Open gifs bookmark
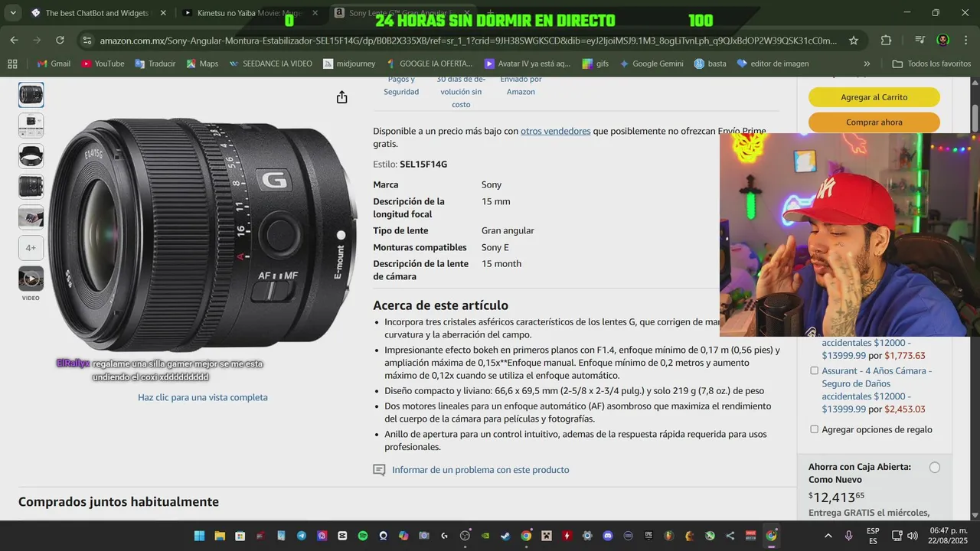Image resolution: width=980 pixels, height=551 pixels. pyautogui.click(x=595, y=64)
